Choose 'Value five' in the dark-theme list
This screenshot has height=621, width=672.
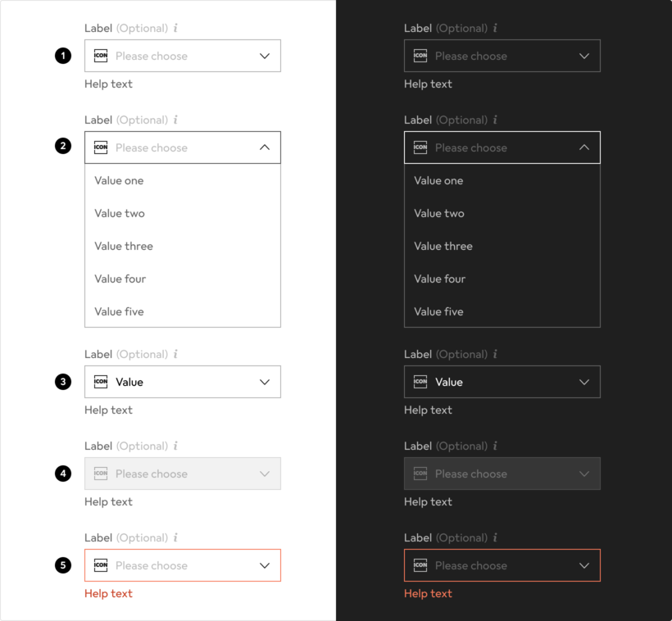coord(438,311)
